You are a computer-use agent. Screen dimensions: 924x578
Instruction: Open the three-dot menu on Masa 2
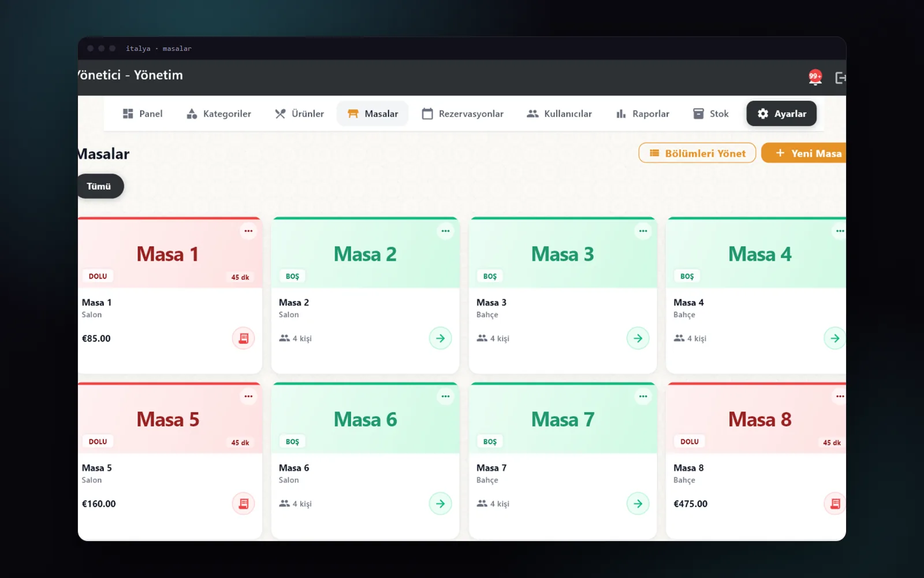(445, 231)
